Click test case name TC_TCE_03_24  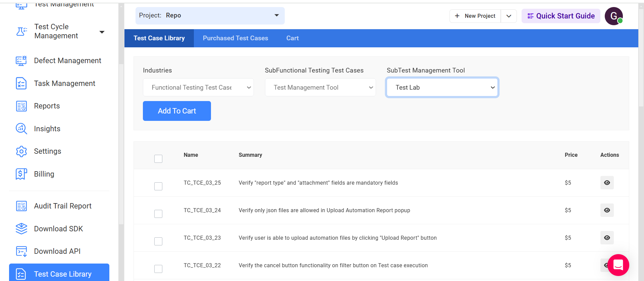tap(202, 210)
